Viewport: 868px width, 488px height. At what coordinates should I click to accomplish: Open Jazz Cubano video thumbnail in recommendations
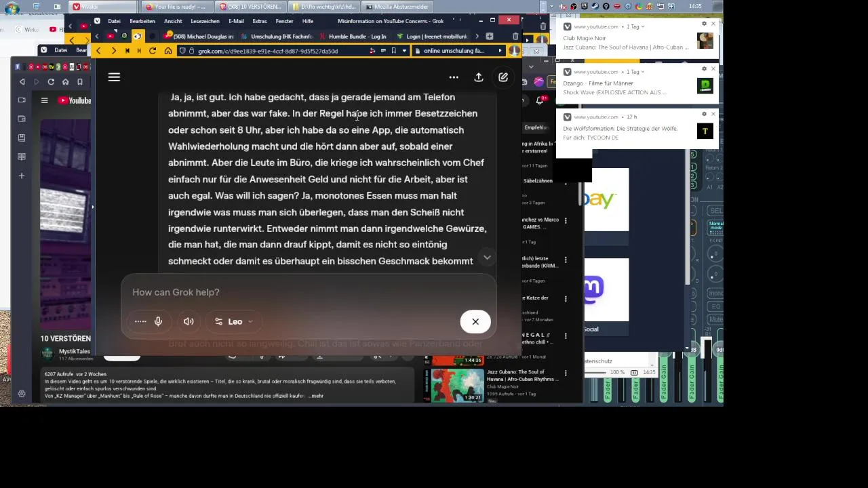click(x=458, y=385)
